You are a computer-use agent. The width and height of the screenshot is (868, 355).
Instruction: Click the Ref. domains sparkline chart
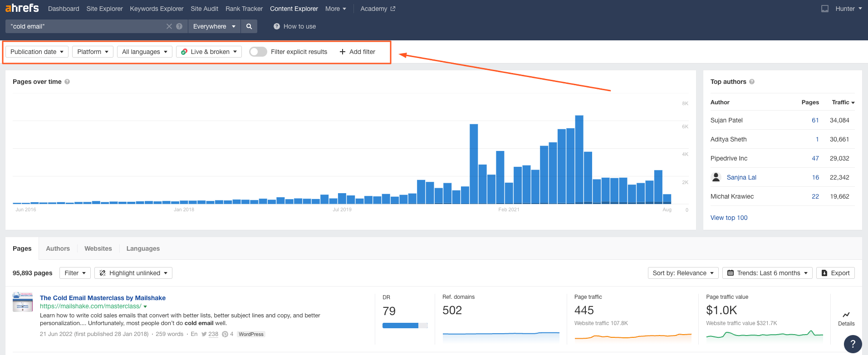501,337
